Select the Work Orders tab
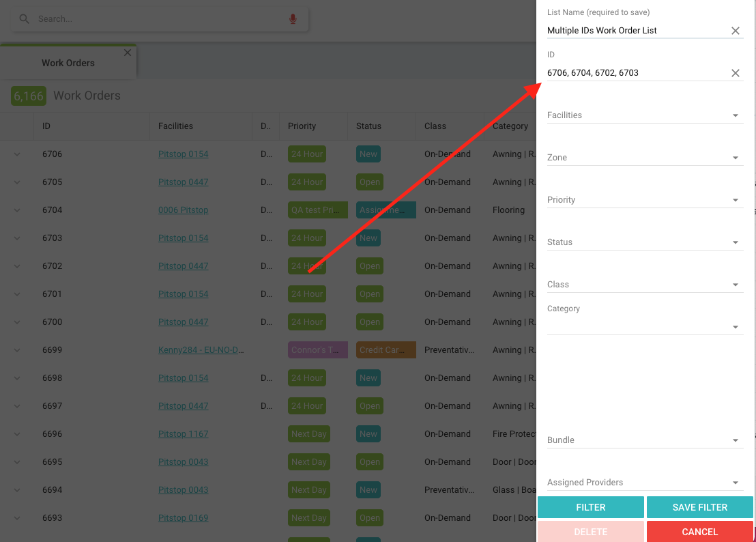The width and height of the screenshot is (756, 542). [x=68, y=63]
